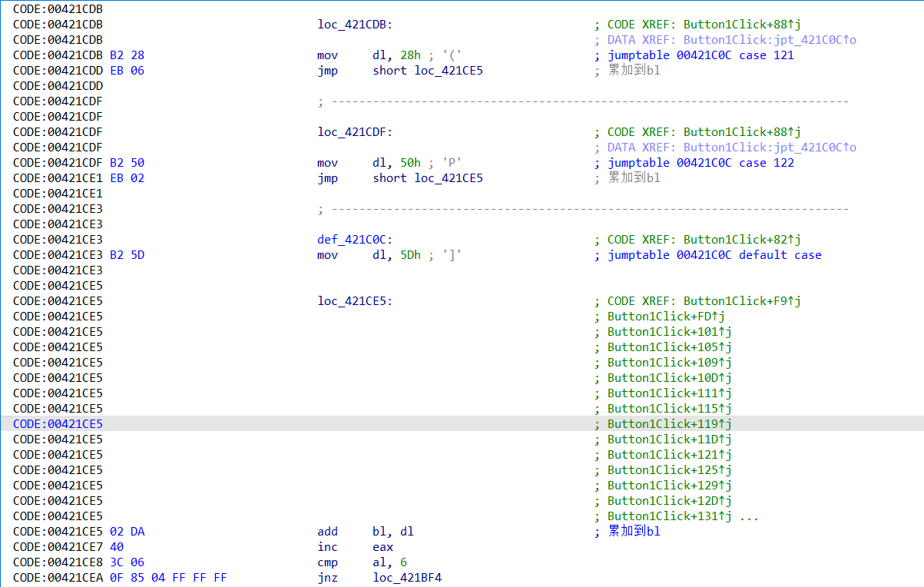Select the 'inc eax' instruction

point(355,547)
